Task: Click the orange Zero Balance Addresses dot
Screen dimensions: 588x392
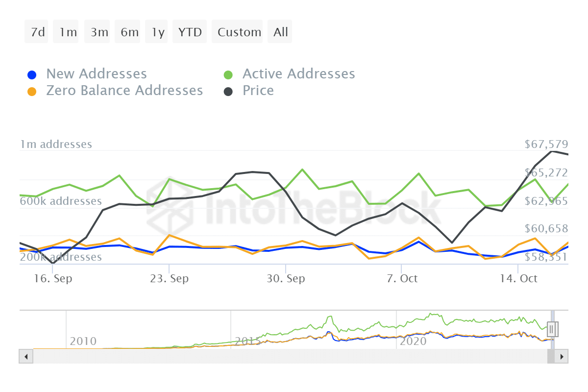Action: (32, 92)
